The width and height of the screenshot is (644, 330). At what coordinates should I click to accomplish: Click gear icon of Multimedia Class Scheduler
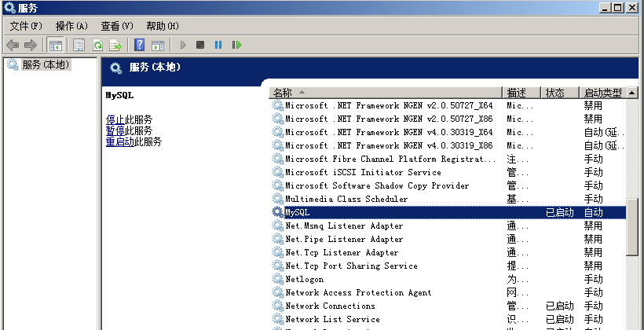278,199
